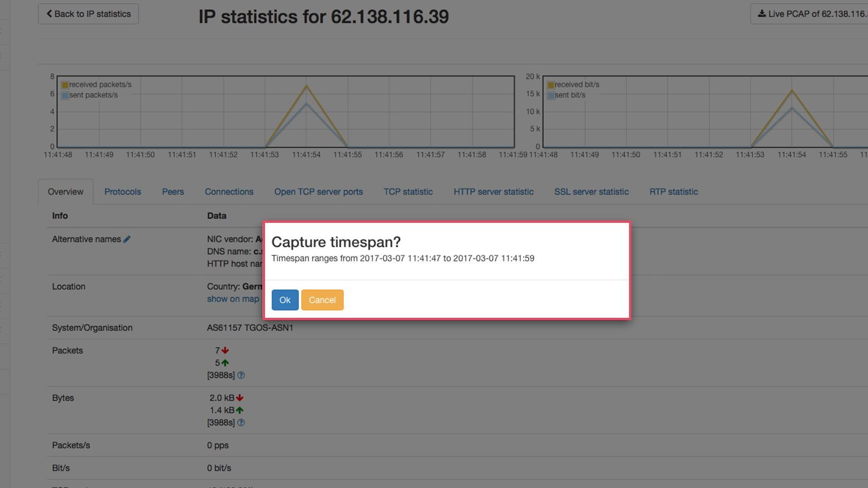Screen dimensions: 868x488
Task: Switch to the Protocols tab
Action: point(123,192)
